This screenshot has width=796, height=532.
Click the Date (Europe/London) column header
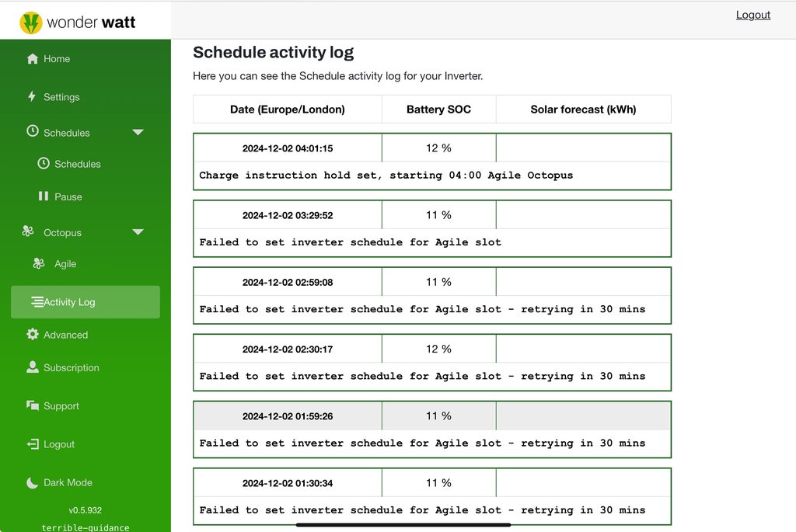[288, 110]
